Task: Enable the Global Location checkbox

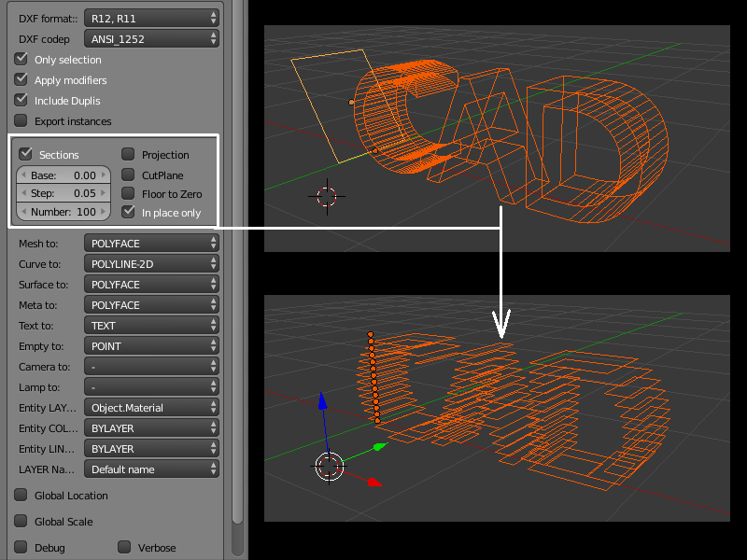Action: pyautogui.click(x=21, y=496)
